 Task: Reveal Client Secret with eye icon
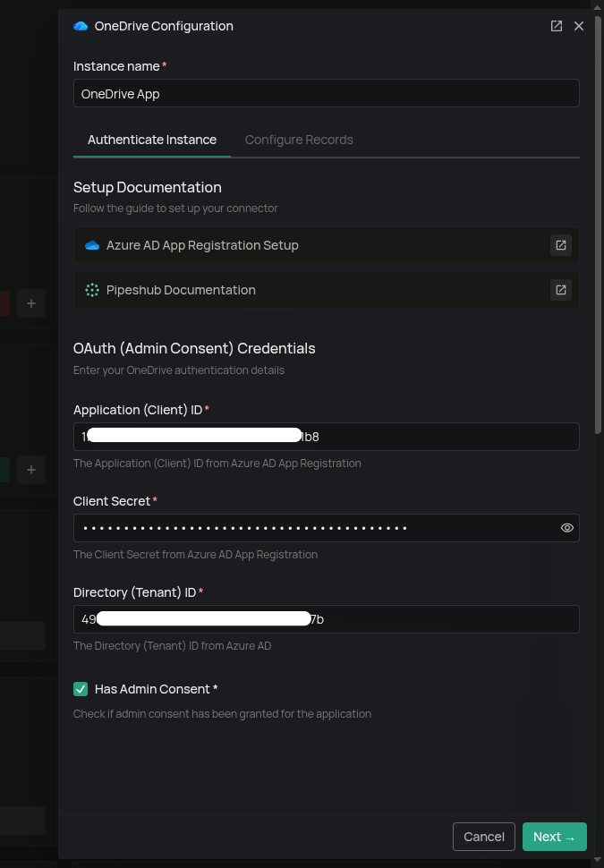(x=567, y=528)
